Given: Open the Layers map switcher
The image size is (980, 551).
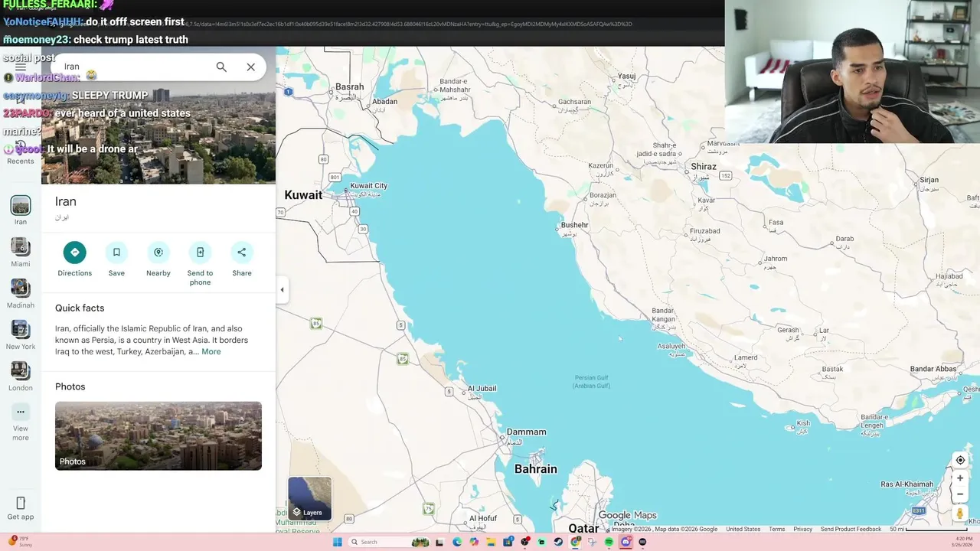Looking at the screenshot, I should [310, 498].
